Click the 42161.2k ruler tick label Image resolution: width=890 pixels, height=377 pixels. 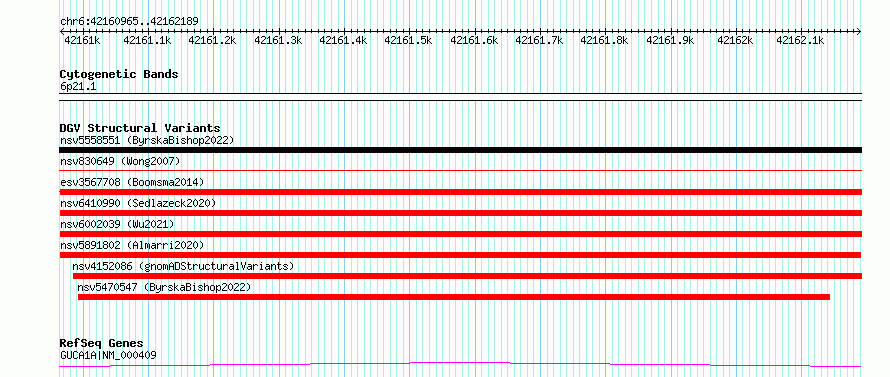click(x=212, y=40)
